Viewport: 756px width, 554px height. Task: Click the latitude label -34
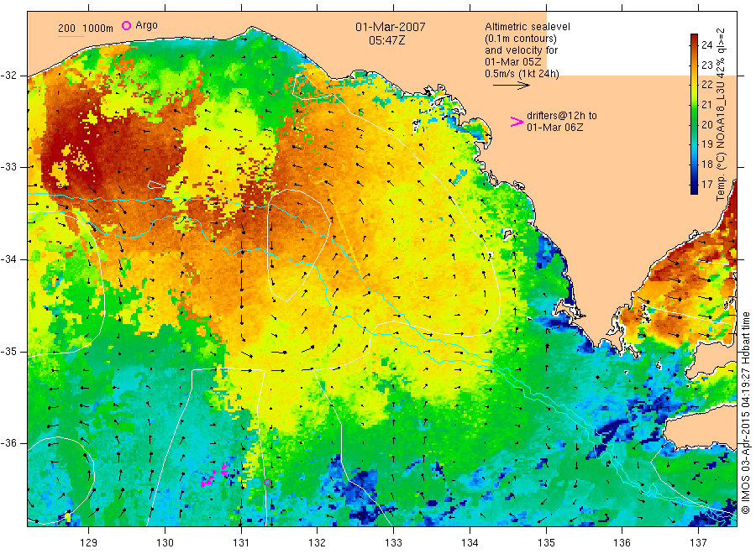pyautogui.click(x=9, y=259)
